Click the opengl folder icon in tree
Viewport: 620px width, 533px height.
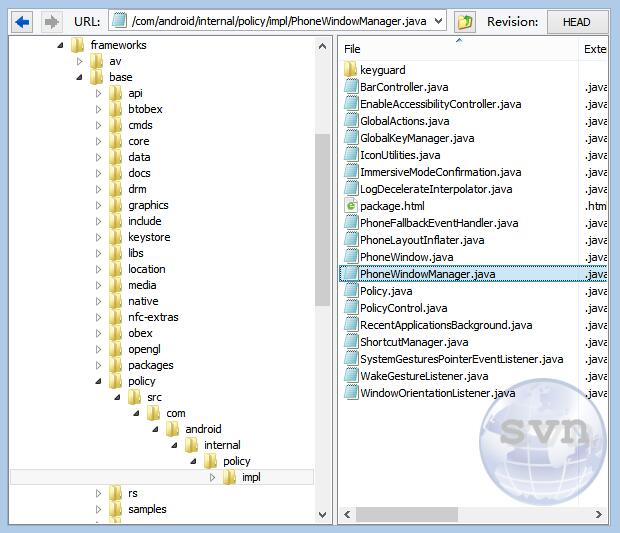[115, 349]
